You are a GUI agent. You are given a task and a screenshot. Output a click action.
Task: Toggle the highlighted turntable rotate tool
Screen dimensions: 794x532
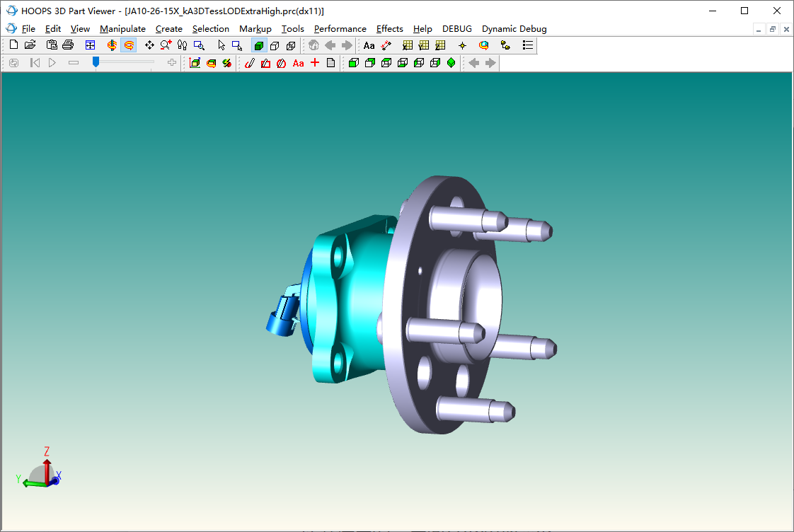point(129,45)
